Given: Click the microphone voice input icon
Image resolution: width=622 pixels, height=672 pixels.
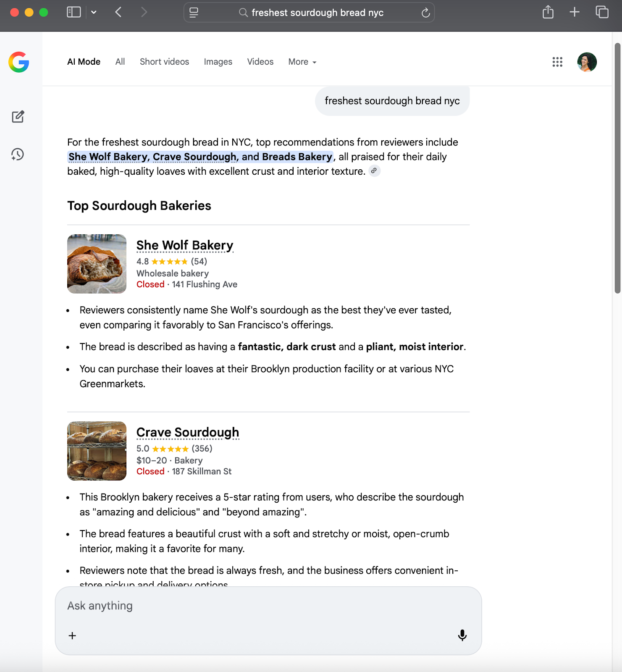Looking at the screenshot, I should [462, 635].
